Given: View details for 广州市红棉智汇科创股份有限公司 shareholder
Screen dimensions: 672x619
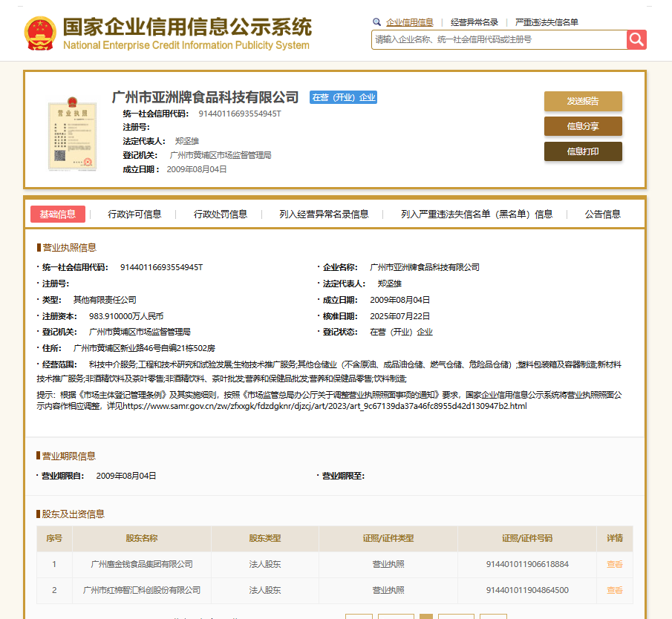Looking at the screenshot, I should point(615,590).
